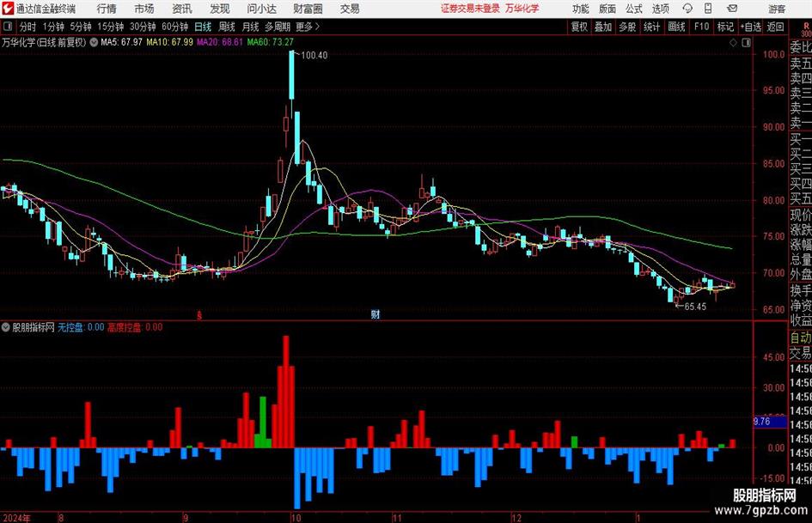Click the MA10: 67.99 label
The image size is (812, 523).
click(x=170, y=42)
